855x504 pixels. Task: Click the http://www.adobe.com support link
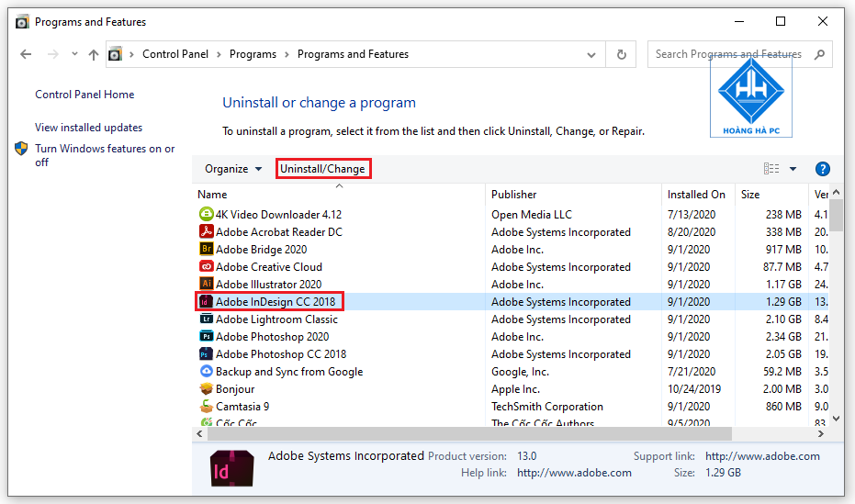click(762, 456)
